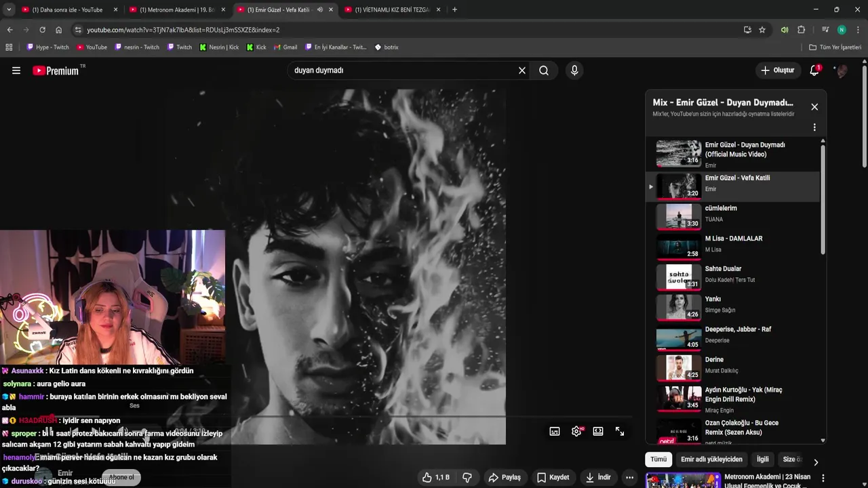Play Ozan Çolakoğlu - Bu Gece Remix
The height and width of the screenshot is (488, 868).
pos(732,430)
